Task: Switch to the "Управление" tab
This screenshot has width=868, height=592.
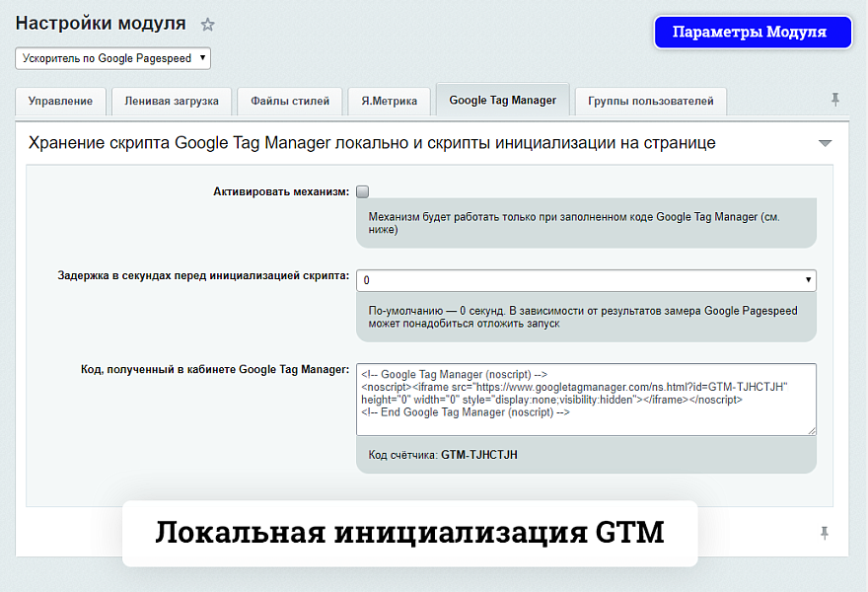Action: (60, 101)
